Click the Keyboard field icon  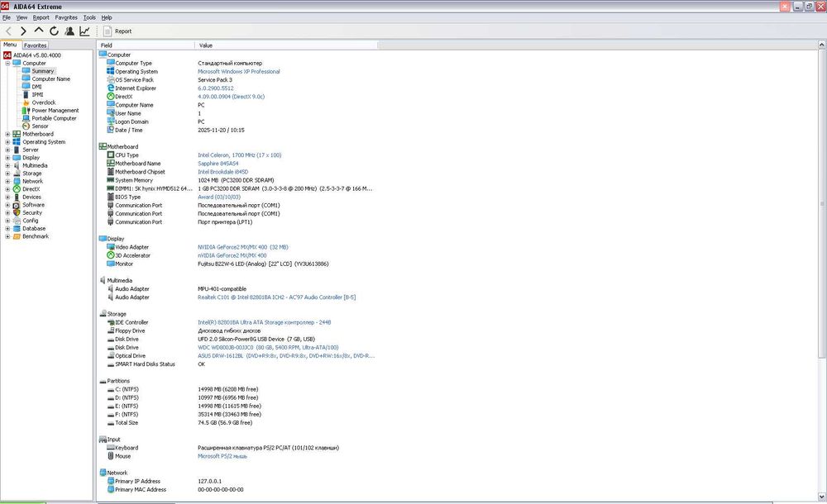(x=111, y=448)
